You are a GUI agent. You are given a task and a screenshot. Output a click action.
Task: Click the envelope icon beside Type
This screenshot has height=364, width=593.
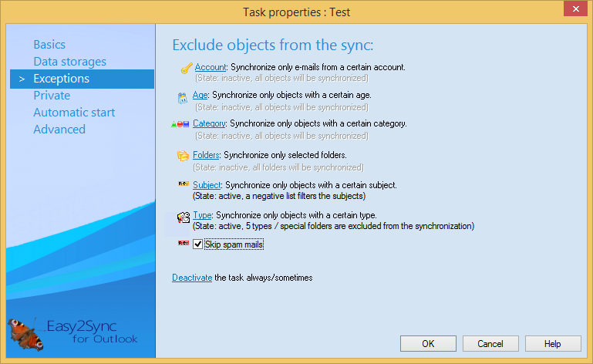[x=184, y=217]
